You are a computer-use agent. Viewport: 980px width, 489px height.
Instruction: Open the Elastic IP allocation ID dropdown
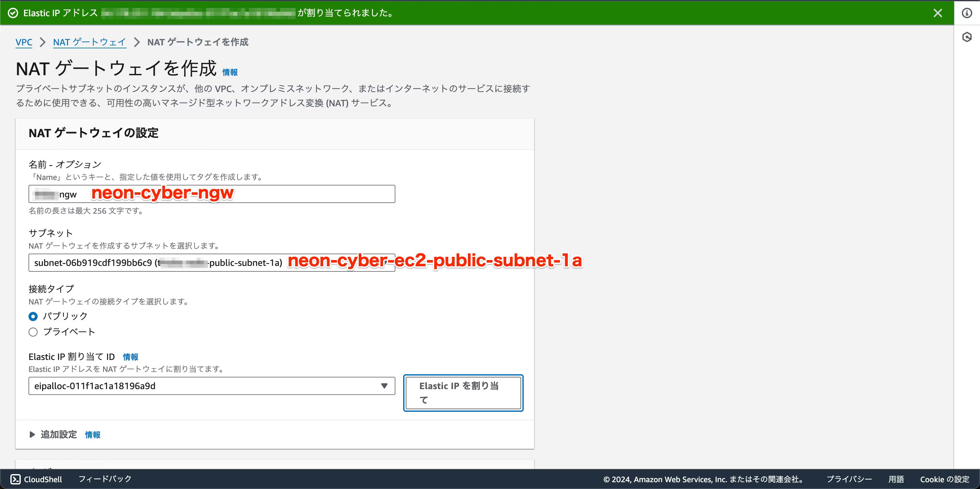click(205, 386)
